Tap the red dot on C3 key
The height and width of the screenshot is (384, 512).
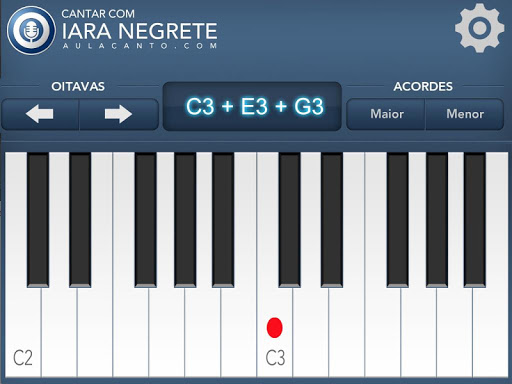click(x=275, y=328)
